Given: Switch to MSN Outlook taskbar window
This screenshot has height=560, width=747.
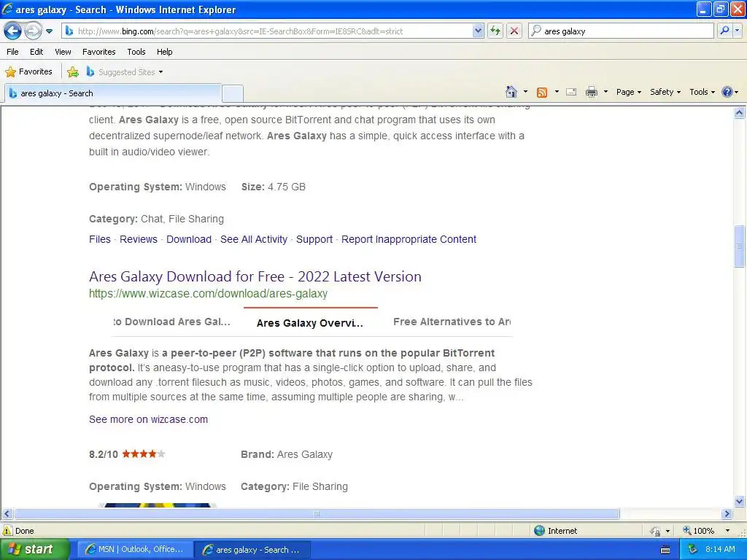Looking at the screenshot, I should (x=135, y=550).
